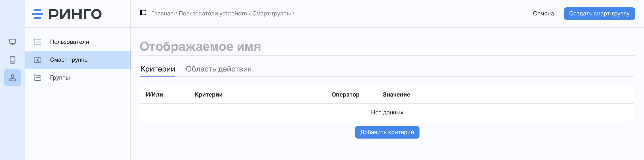Viewport: 644px width, 160px height.
Task: Open Смарт-группы in the sidebar
Action: [x=78, y=60]
